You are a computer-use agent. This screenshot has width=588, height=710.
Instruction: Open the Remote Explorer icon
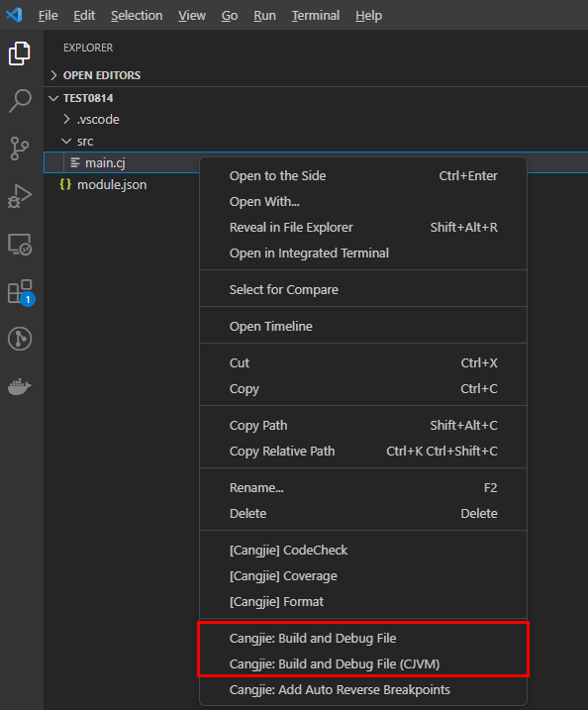coord(20,245)
